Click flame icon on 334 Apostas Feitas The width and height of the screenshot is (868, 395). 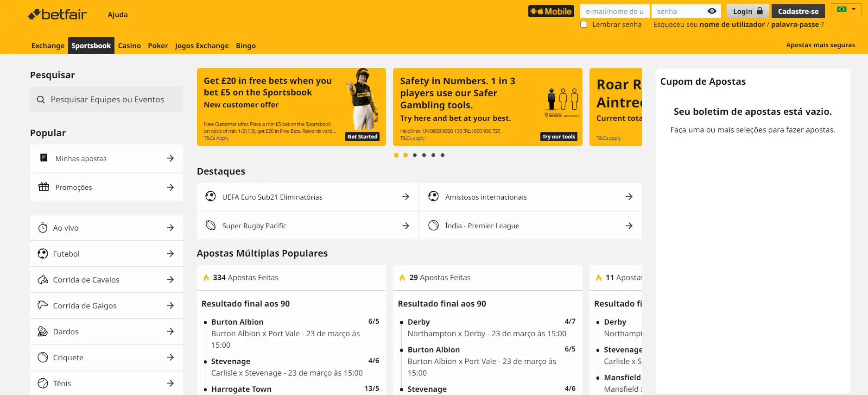pyautogui.click(x=206, y=278)
